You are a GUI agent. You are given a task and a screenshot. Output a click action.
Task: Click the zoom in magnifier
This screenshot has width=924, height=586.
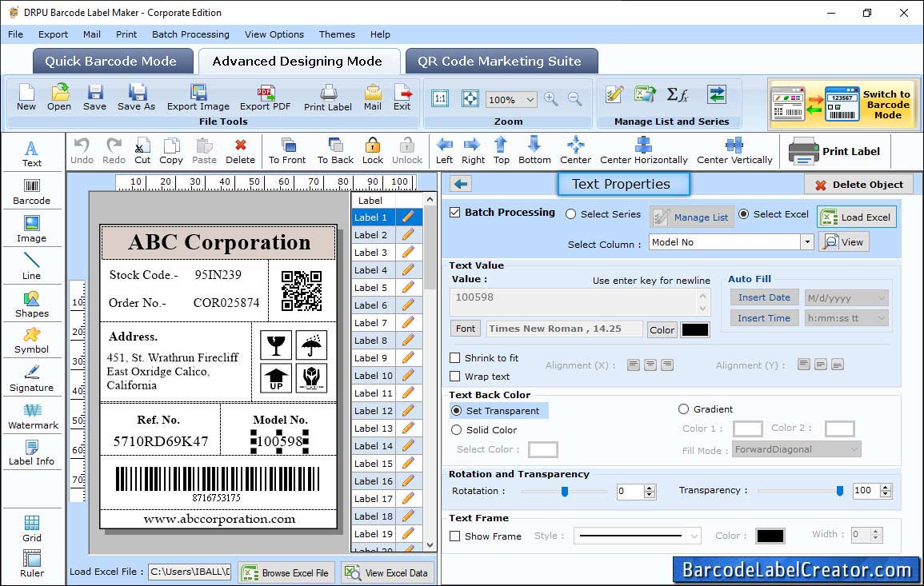click(x=551, y=99)
